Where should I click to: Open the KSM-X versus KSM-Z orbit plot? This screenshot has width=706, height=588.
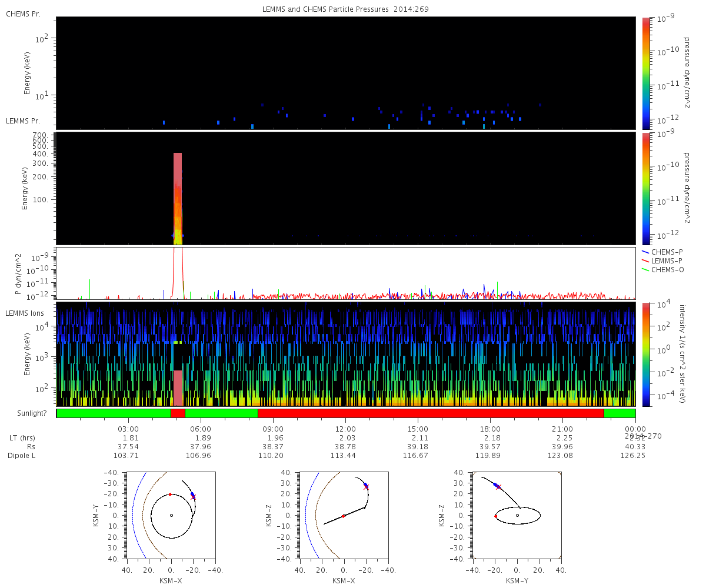(x=344, y=515)
